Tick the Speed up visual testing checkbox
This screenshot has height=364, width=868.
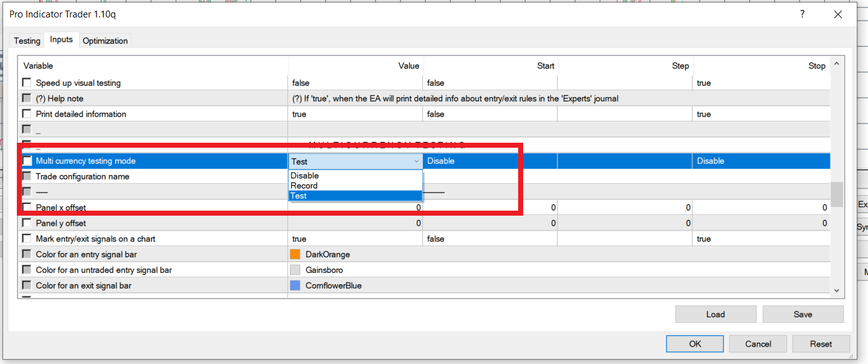(x=27, y=83)
